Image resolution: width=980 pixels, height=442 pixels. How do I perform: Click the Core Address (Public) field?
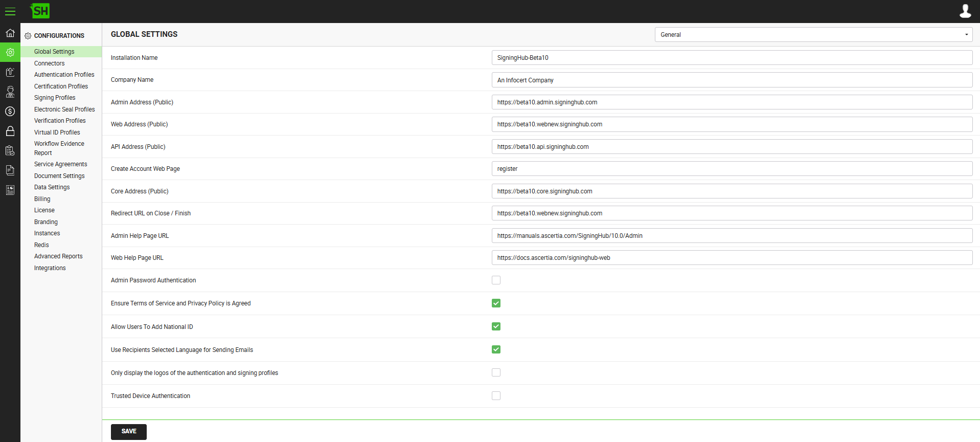[732, 191]
